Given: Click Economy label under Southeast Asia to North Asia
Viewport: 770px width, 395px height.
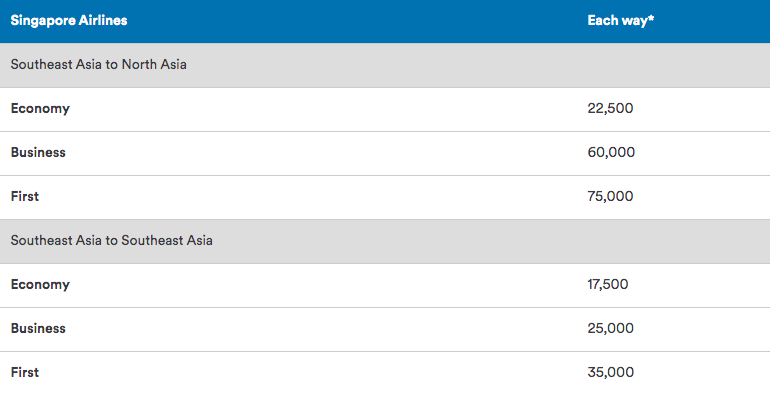Looking at the screenshot, I should pyautogui.click(x=40, y=109).
